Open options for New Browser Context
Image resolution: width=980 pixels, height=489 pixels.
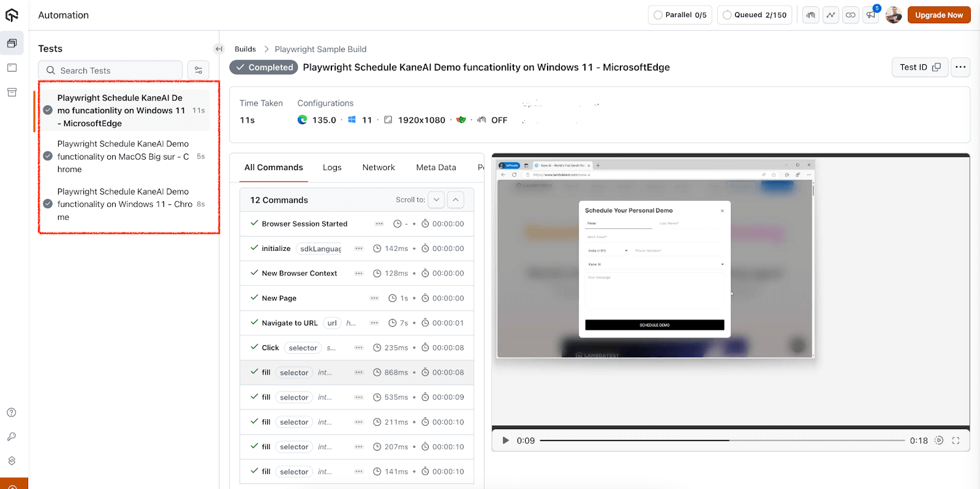click(x=359, y=274)
